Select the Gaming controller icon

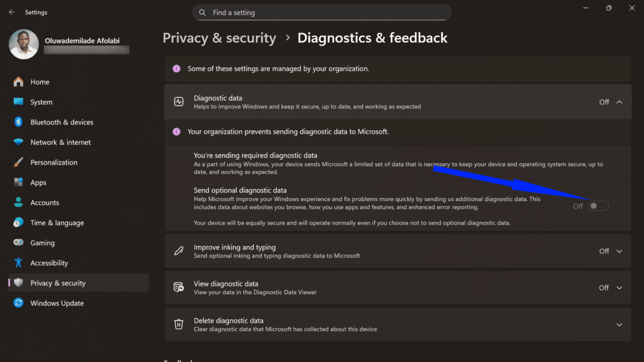click(x=18, y=243)
